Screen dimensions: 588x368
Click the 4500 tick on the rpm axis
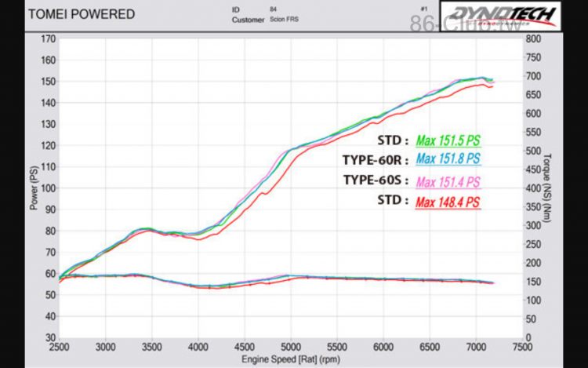tap(245, 347)
